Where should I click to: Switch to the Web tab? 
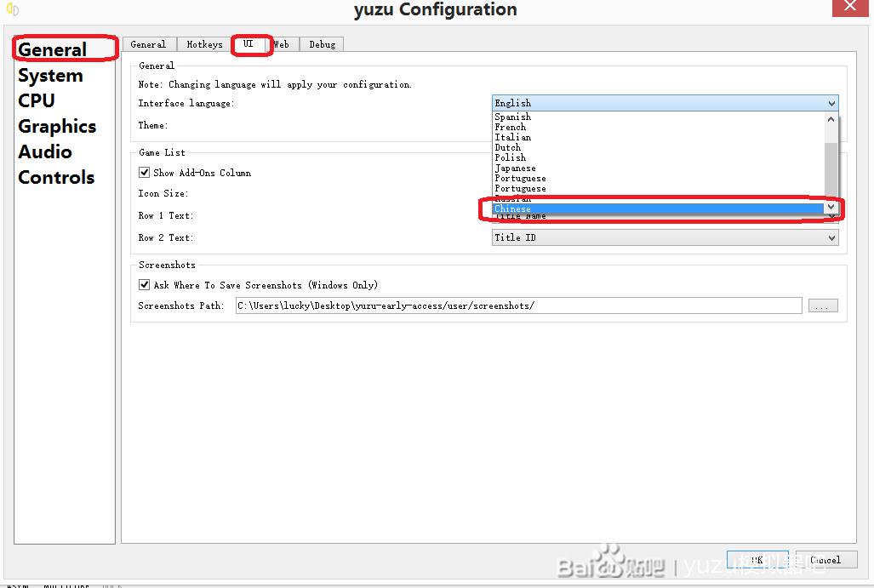click(282, 44)
